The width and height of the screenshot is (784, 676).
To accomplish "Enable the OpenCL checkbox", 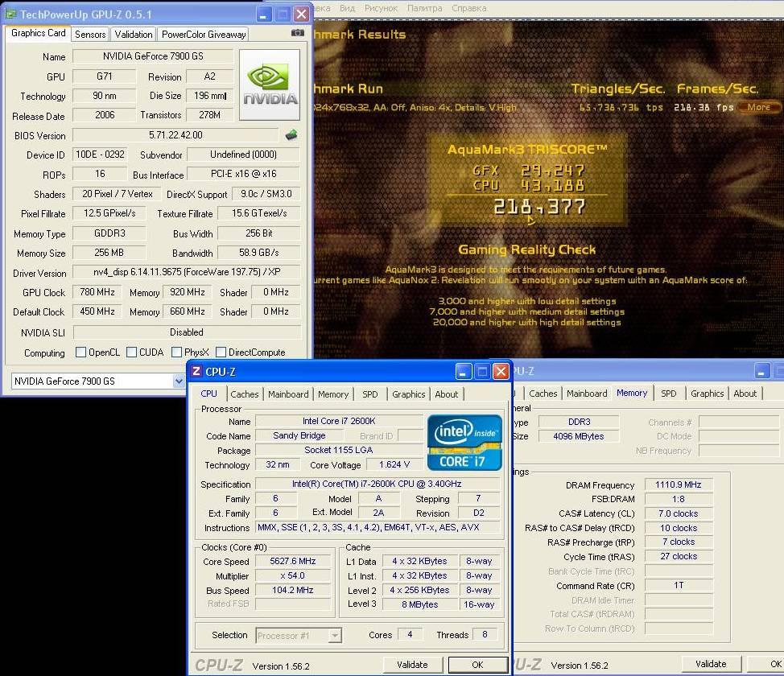I will point(80,352).
